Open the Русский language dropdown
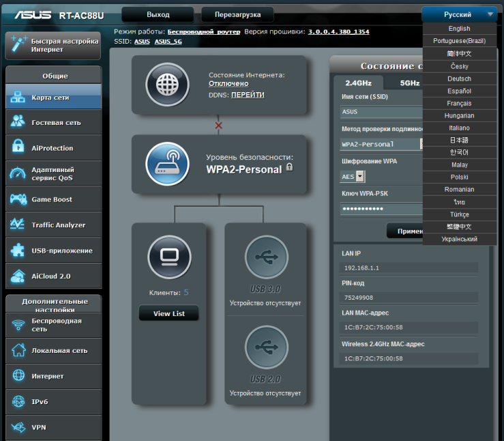The height and width of the screenshot is (441, 504). (459, 14)
